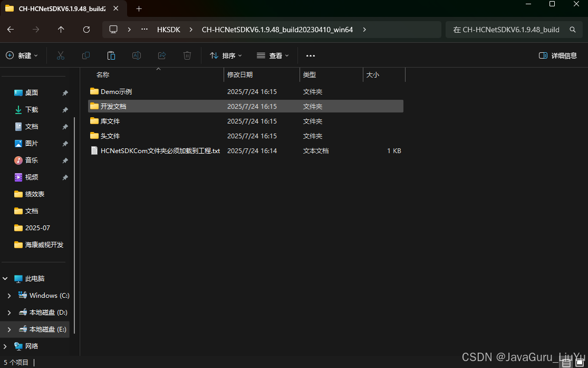Image resolution: width=588 pixels, height=368 pixels.
Task: Open the 查看 (View) dropdown
Action: (273, 55)
